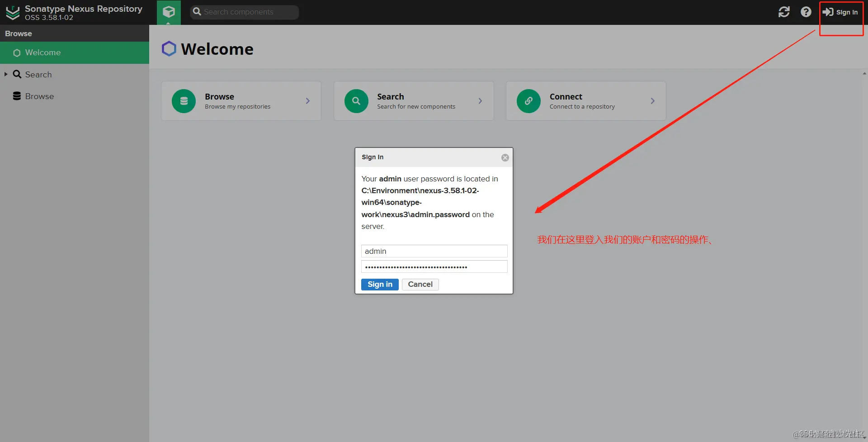Click the admin username field
Viewport: 868px width, 442px height.
tap(434, 251)
